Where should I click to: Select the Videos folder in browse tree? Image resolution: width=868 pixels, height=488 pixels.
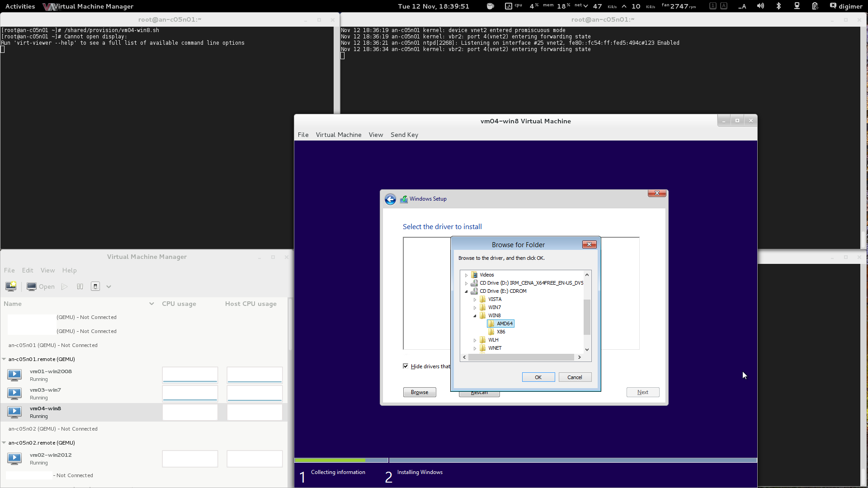[x=482, y=275]
